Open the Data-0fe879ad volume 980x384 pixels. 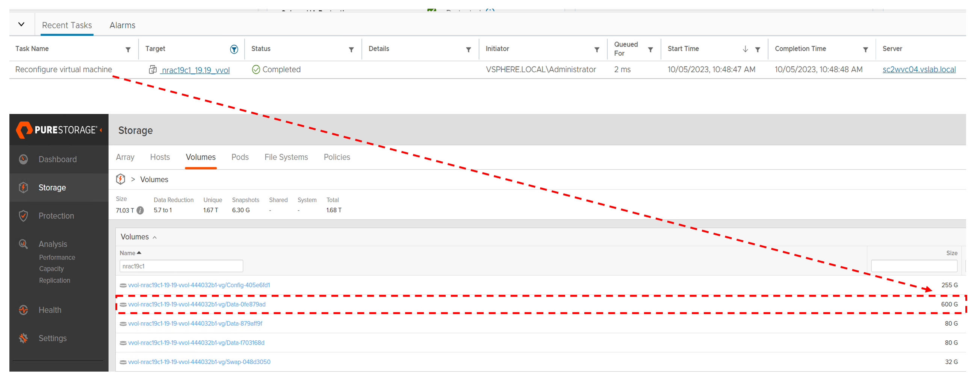point(197,304)
